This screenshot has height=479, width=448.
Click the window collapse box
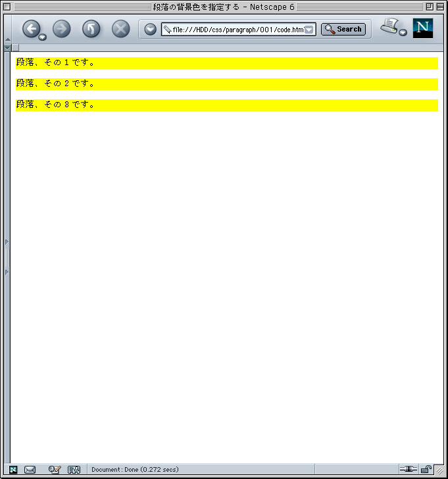440,7
